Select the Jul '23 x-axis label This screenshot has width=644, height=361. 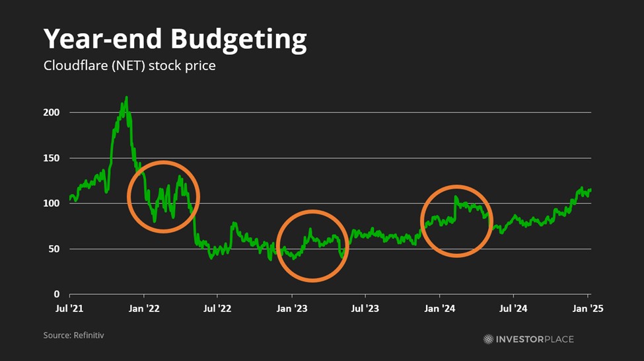(365, 308)
